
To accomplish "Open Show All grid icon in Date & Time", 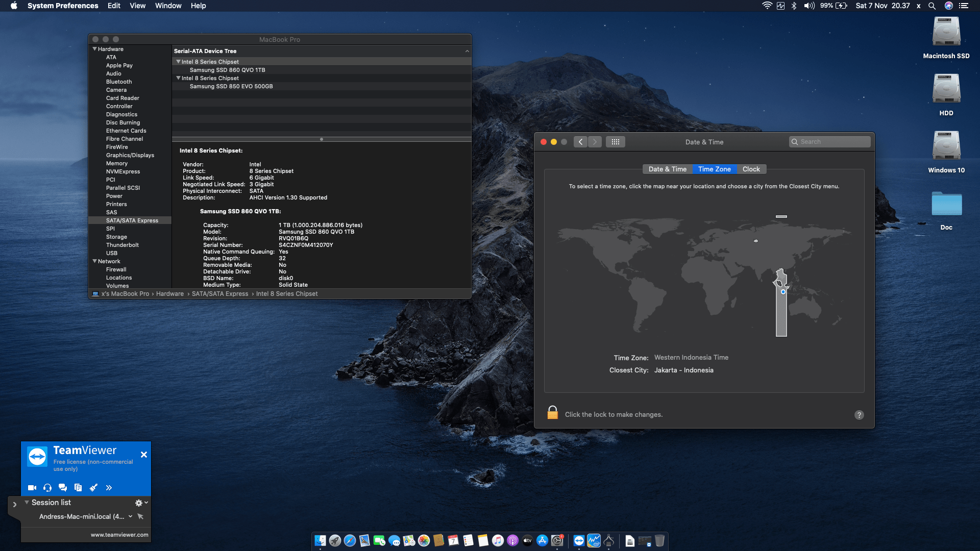I will pyautogui.click(x=616, y=142).
